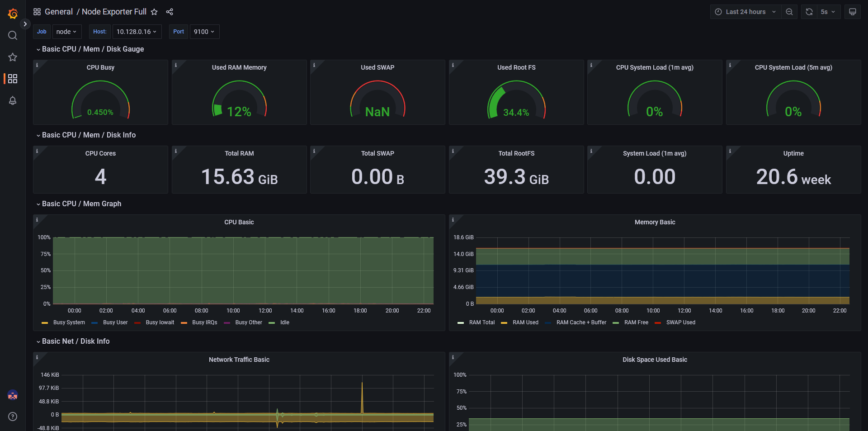This screenshot has height=431, width=868.
Task: Open the Starred dashboards sidebar icon
Action: (x=12, y=57)
